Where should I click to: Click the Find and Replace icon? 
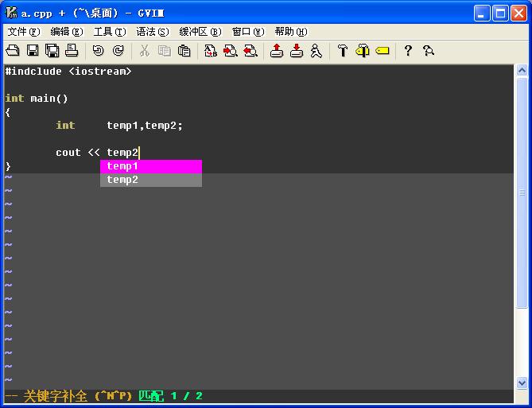pos(211,51)
